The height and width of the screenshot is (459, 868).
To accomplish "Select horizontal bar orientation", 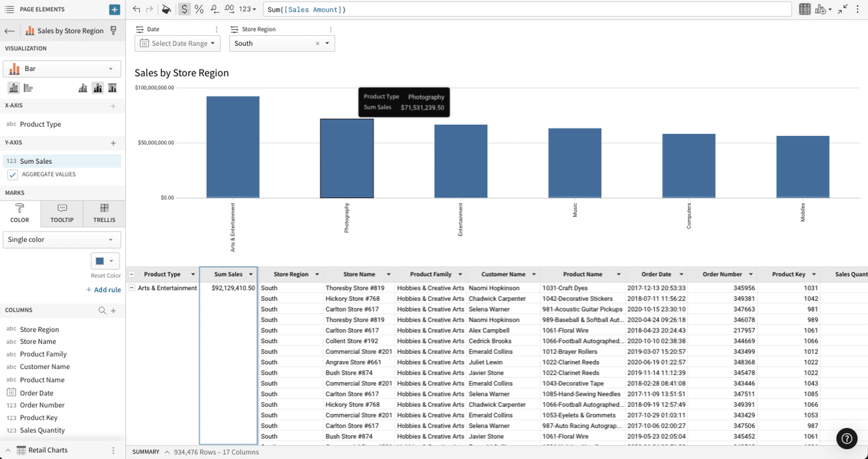I will coord(28,88).
